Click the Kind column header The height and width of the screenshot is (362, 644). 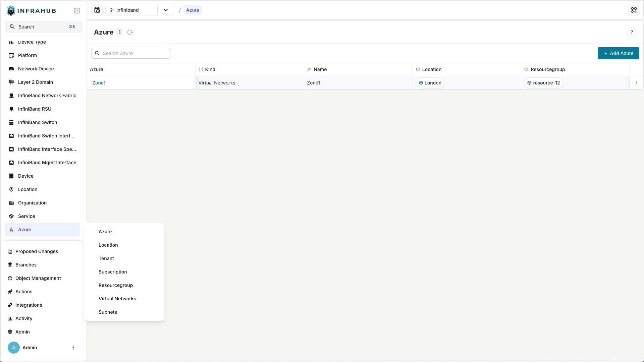tap(250, 69)
